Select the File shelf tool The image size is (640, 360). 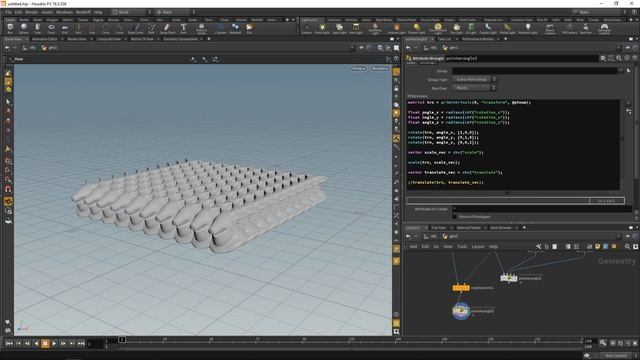249,28
